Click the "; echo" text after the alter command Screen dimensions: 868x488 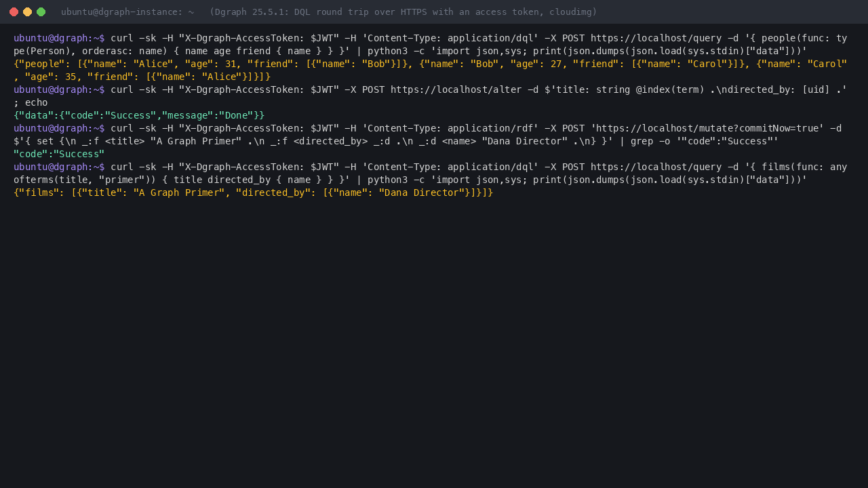click(31, 102)
